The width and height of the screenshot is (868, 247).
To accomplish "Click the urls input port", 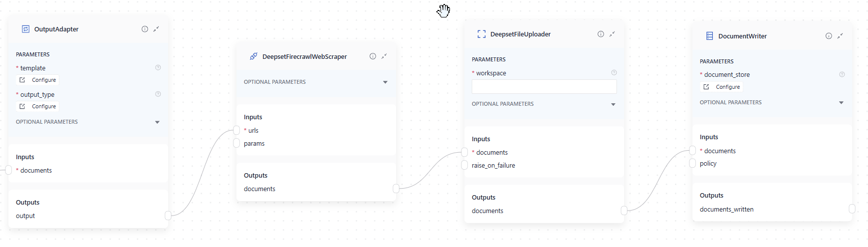I will tap(236, 130).
